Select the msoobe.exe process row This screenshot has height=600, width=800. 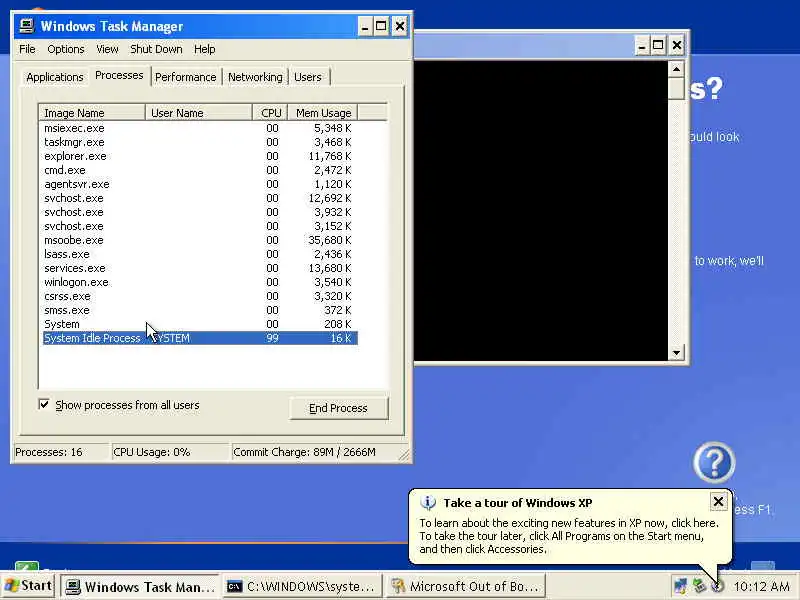click(x=200, y=240)
